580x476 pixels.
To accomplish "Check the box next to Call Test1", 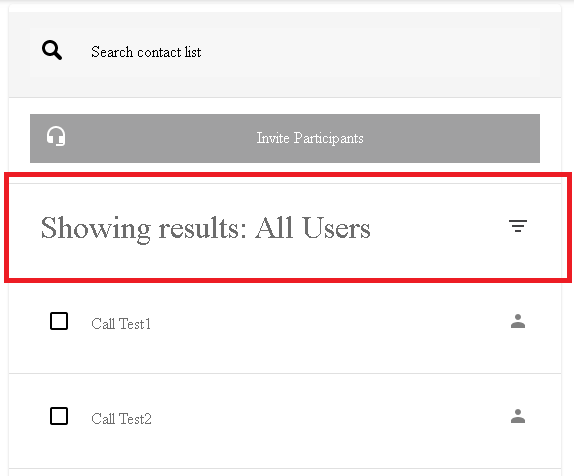I will point(59,321).
